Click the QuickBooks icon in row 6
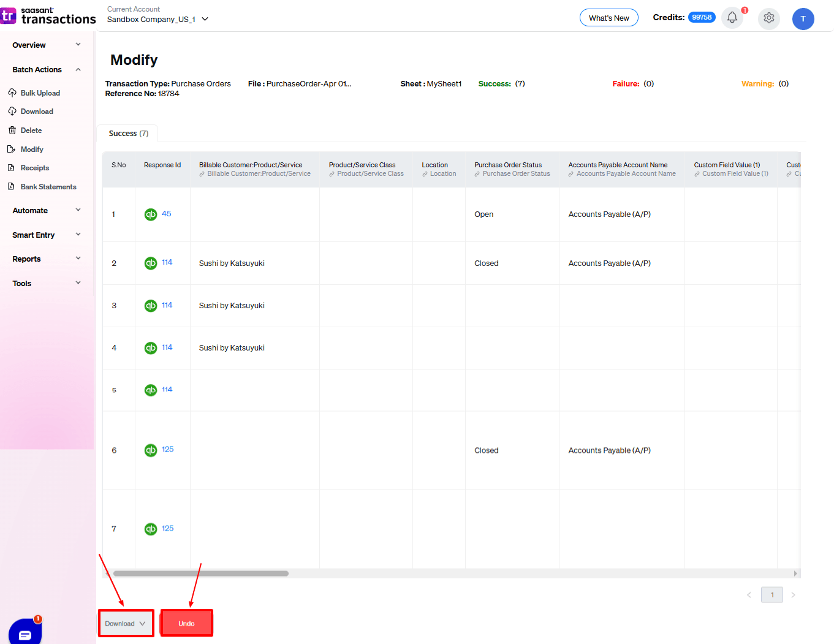The image size is (834, 644). (151, 450)
